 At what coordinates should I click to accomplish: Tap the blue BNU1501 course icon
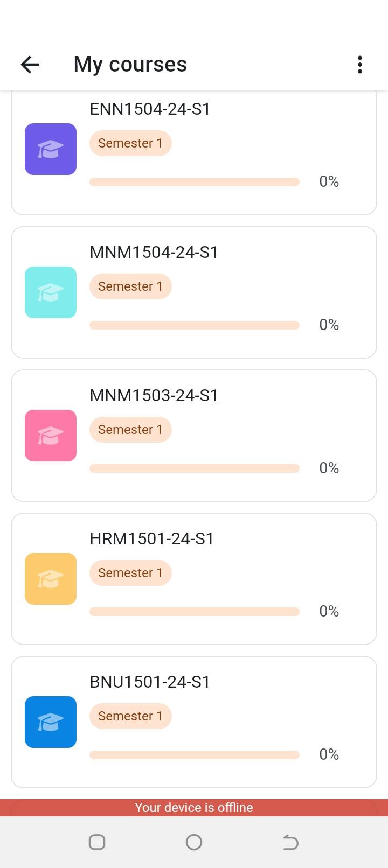pyautogui.click(x=51, y=722)
